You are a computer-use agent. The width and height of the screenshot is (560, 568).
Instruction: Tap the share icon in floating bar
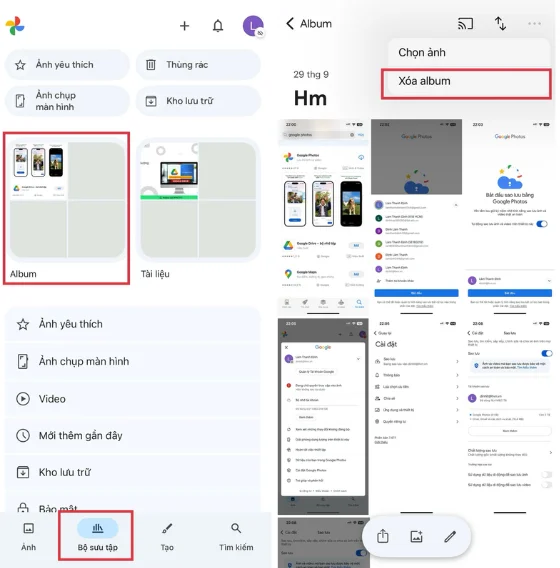click(383, 536)
